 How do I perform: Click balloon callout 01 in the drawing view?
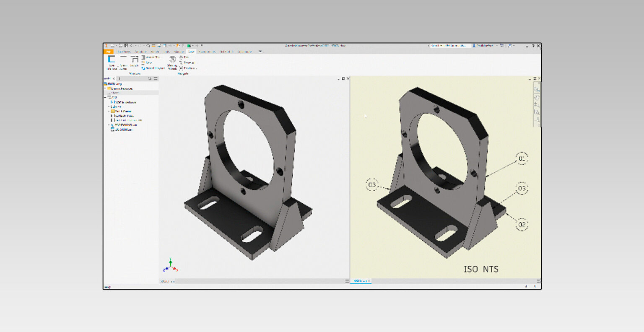[x=521, y=159]
